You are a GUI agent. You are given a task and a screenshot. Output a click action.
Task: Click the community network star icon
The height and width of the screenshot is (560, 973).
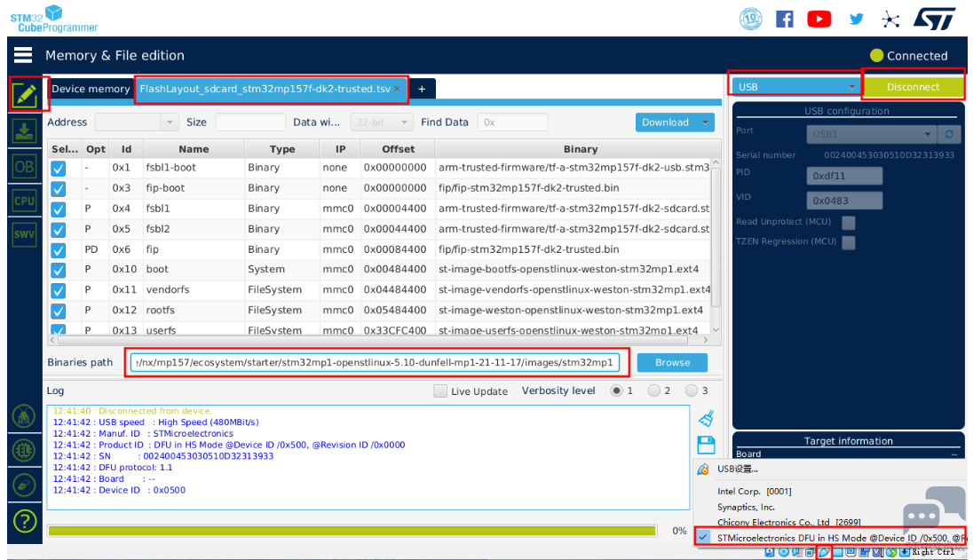[x=890, y=20]
